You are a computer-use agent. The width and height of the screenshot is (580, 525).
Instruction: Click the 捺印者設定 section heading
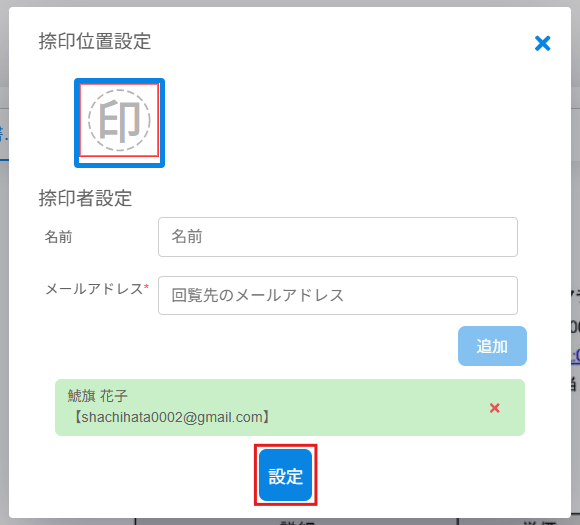tap(85, 198)
